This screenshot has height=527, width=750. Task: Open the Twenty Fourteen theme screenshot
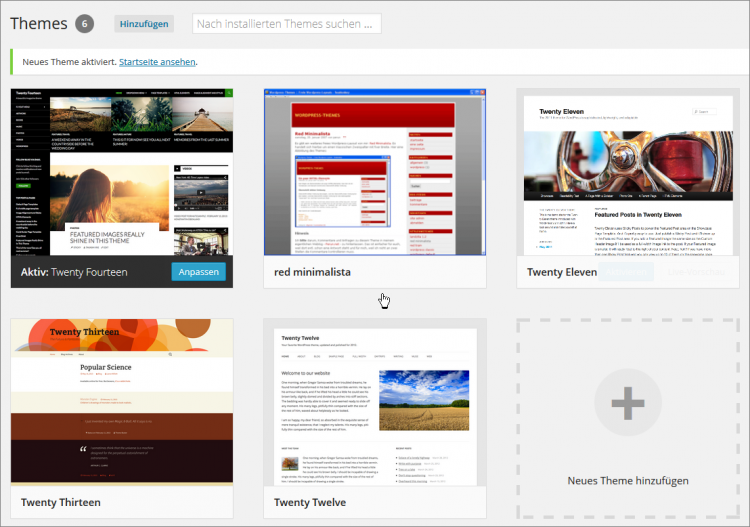point(122,172)
